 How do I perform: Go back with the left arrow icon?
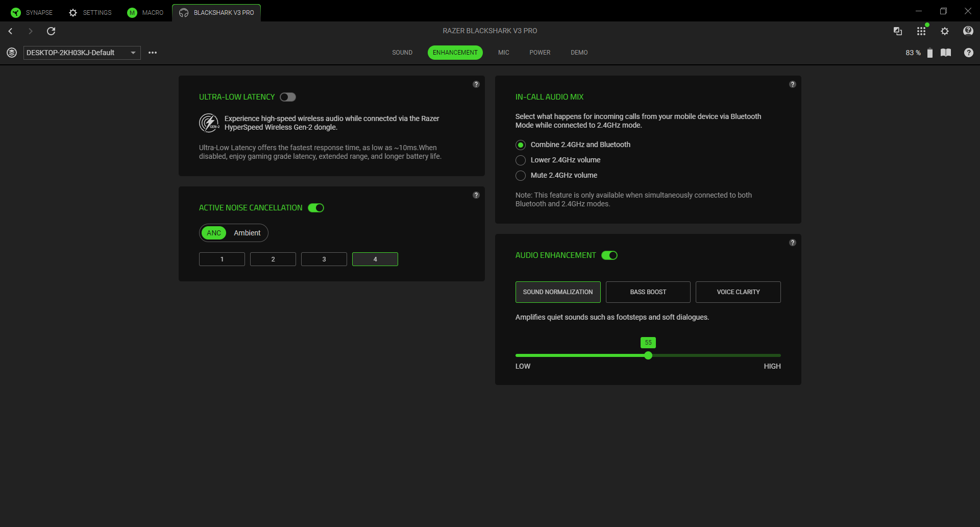point(10,31)
